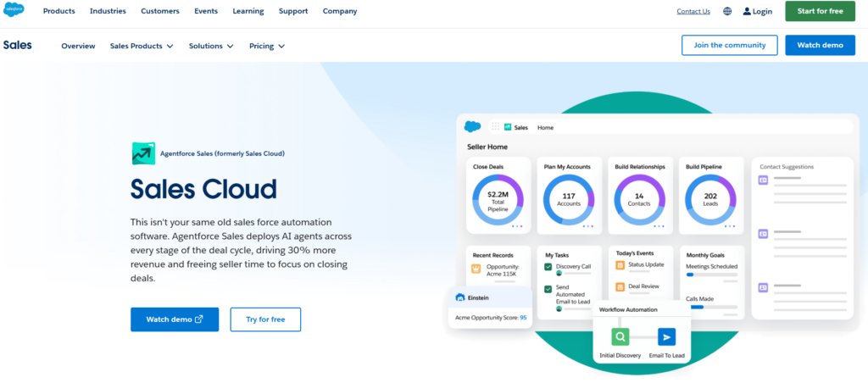Toggle the Discovery Call task checkbox
The width and height of the screenshot is (868, 383).
pyautogui.click(x=548, y=267)
